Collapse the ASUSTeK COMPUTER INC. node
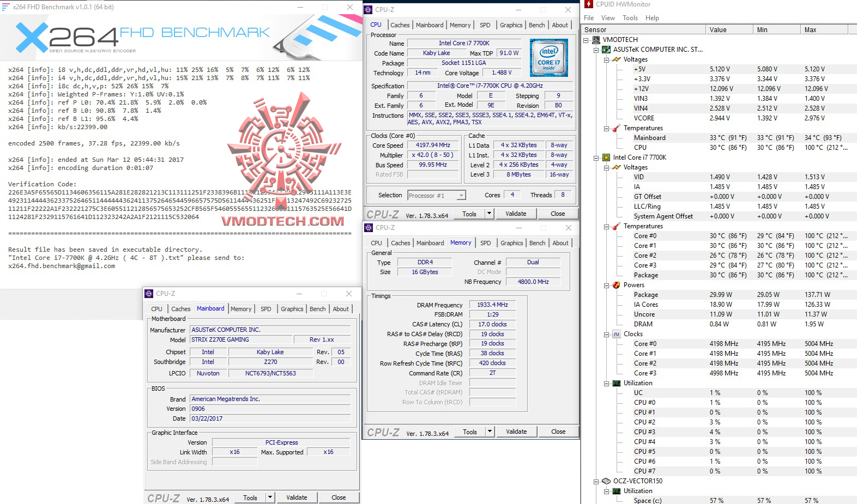This screenshot has width=857, height=504. [596, 50]
